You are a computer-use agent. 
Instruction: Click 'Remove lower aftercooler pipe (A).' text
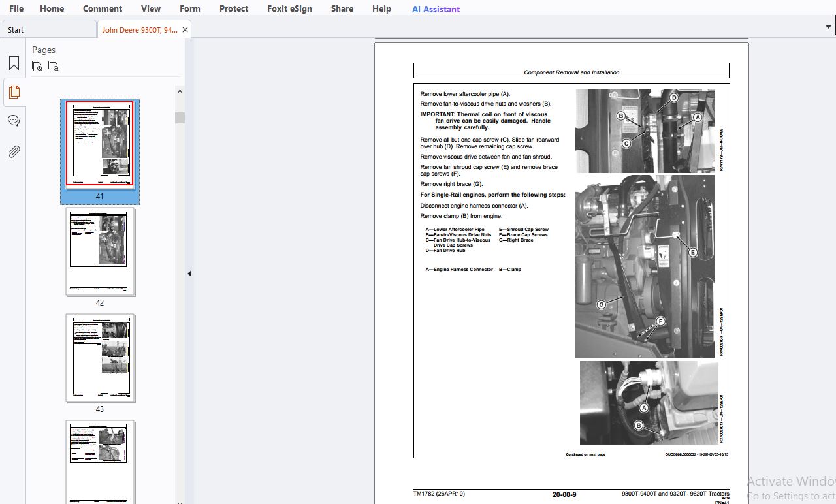point(465,94)
